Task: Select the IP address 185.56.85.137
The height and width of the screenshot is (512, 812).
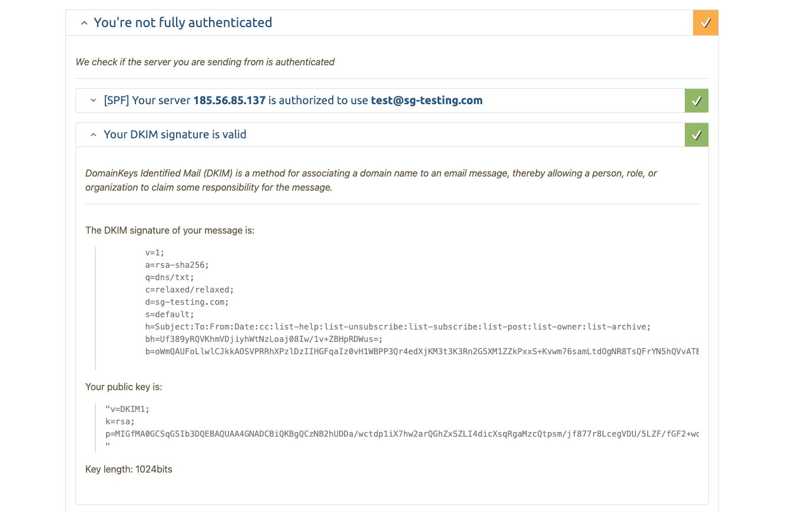Action: pyautogui.click(x=230, y=101)
